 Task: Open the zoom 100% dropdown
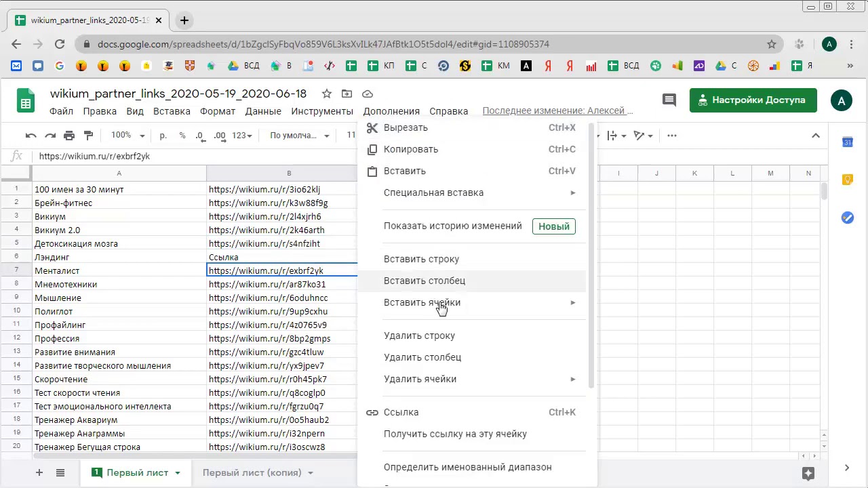128,136
